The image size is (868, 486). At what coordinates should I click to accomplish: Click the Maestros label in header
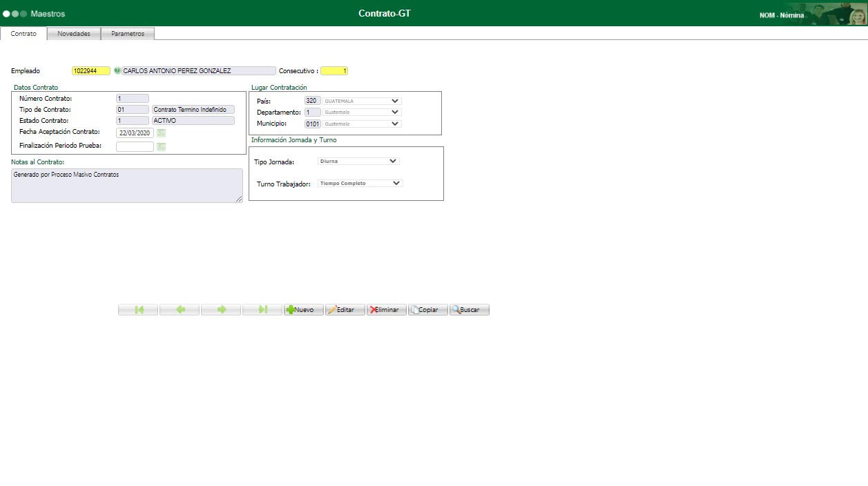pos(48,14)
